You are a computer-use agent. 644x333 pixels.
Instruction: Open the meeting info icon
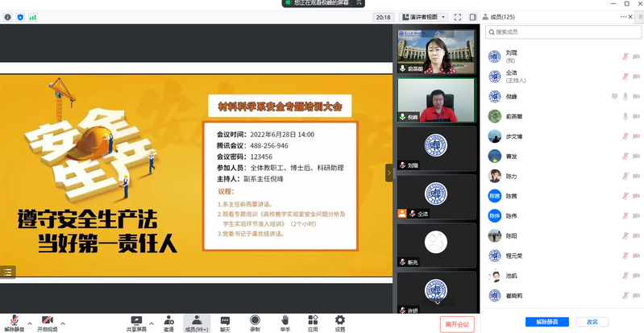(x=8, y=16)
